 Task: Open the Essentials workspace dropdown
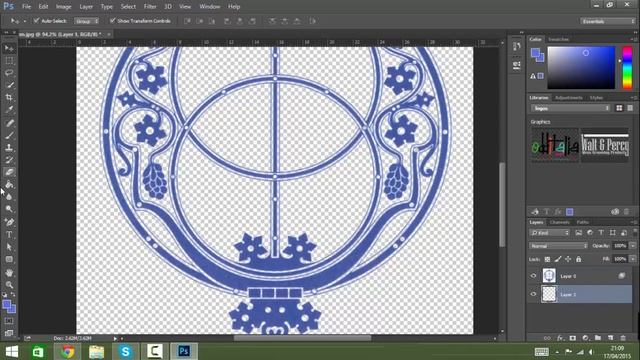tap(607, 21)
